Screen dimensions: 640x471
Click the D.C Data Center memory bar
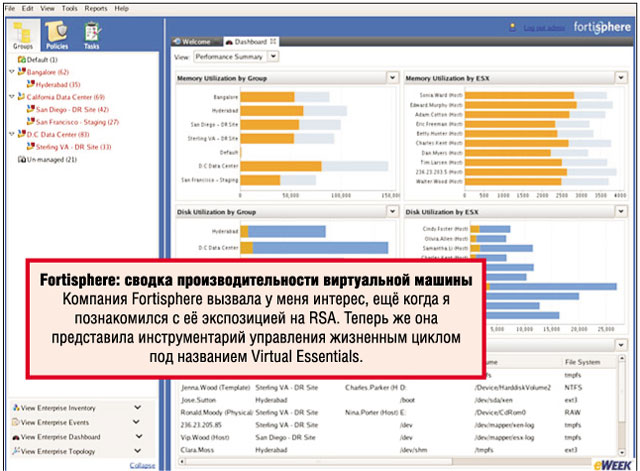pos(281,166)
